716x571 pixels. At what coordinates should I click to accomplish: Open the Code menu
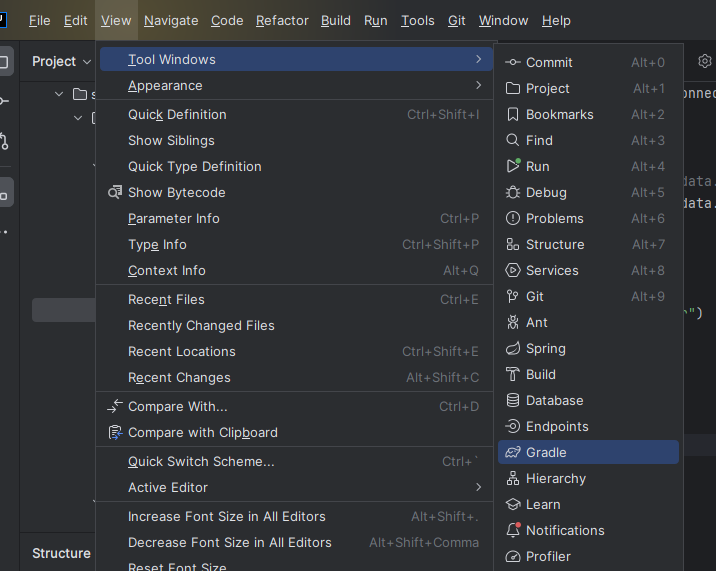click(x=227, y=21)
